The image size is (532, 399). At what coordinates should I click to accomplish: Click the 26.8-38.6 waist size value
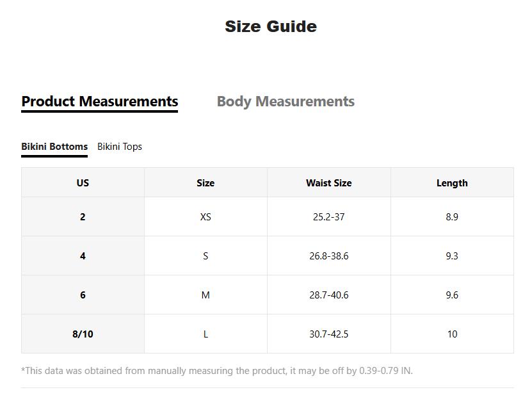coord(328,256)
